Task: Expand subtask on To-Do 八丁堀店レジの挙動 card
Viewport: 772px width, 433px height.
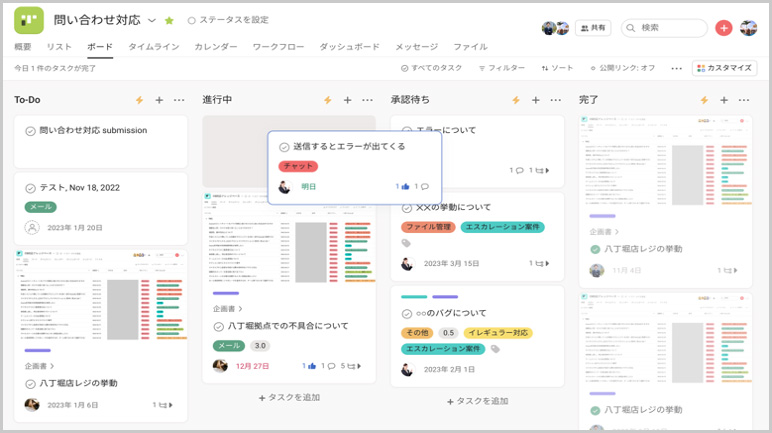Action: pyautogui.click(x=162, y=405)
